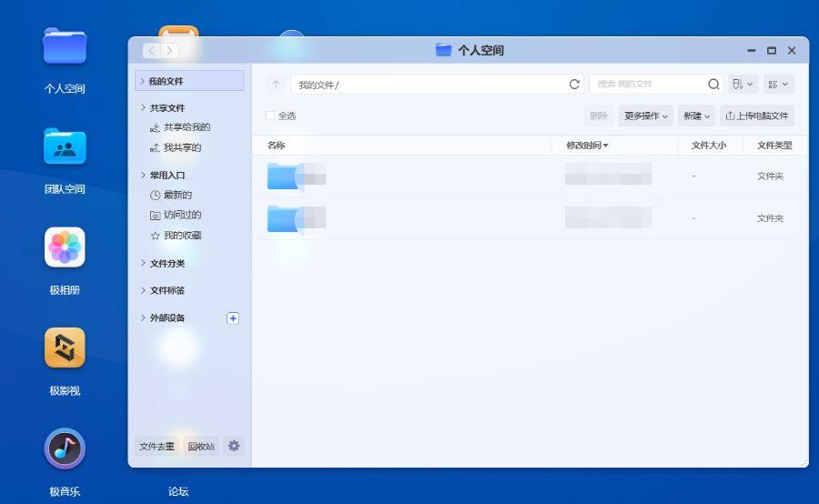Go forward with the right arrow
Image resolution: width=819 pixels, height=504 pixels.
170,51
